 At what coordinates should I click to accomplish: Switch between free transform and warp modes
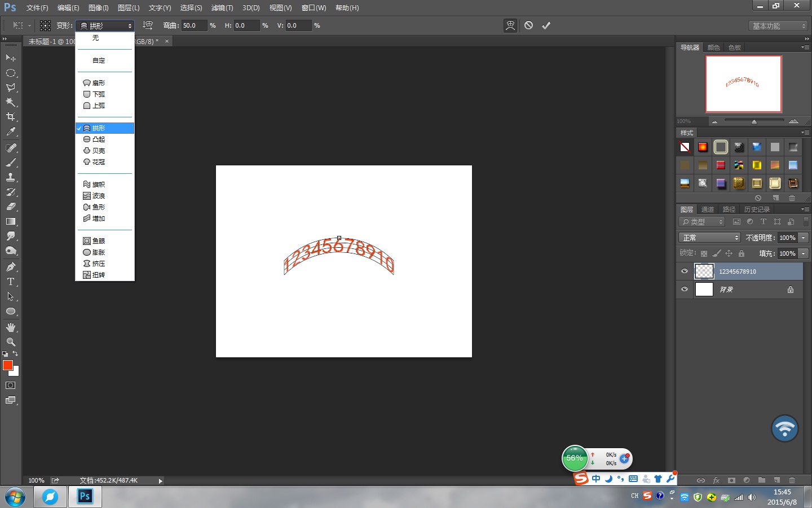coord(510,25)
